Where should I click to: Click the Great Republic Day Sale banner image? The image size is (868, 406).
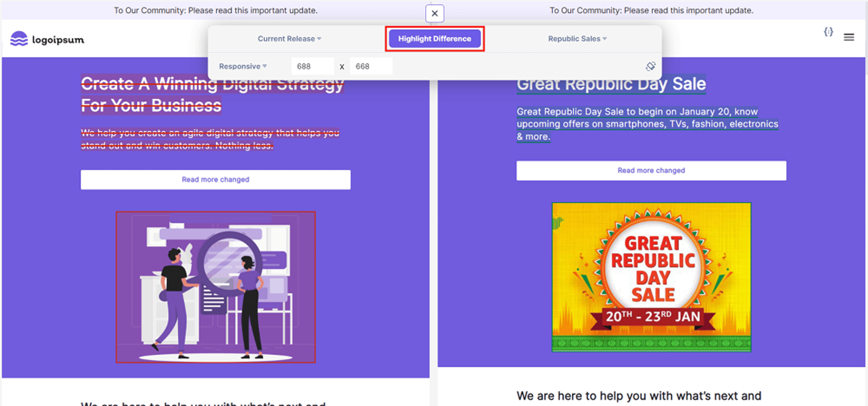pyautogui.click(x=651, y=277)
